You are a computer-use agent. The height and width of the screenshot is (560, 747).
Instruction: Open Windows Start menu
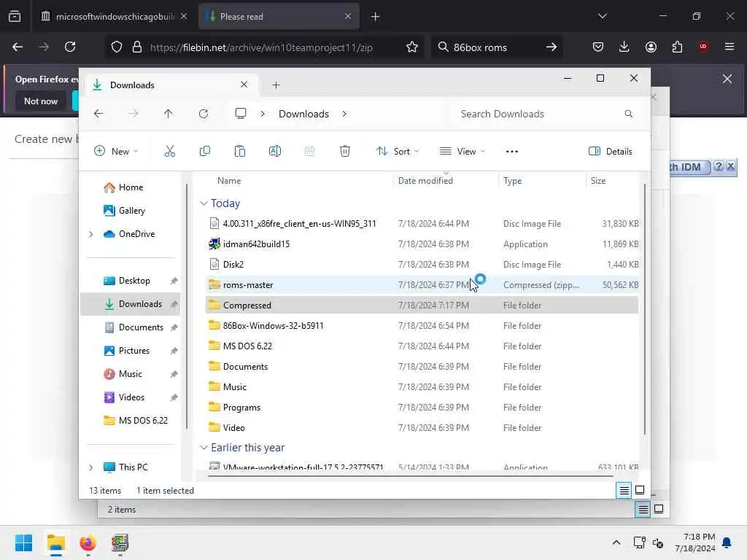[23, 542]
